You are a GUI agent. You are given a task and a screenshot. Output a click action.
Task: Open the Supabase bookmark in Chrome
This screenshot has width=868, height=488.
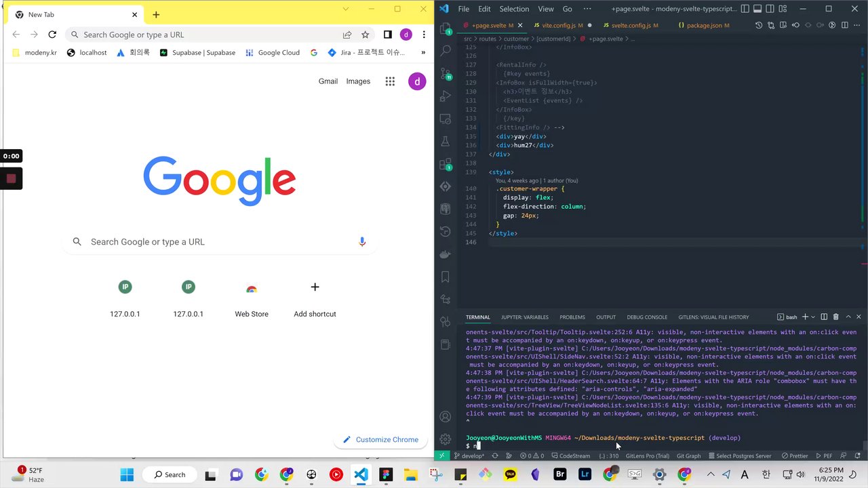tap(197, 52)
